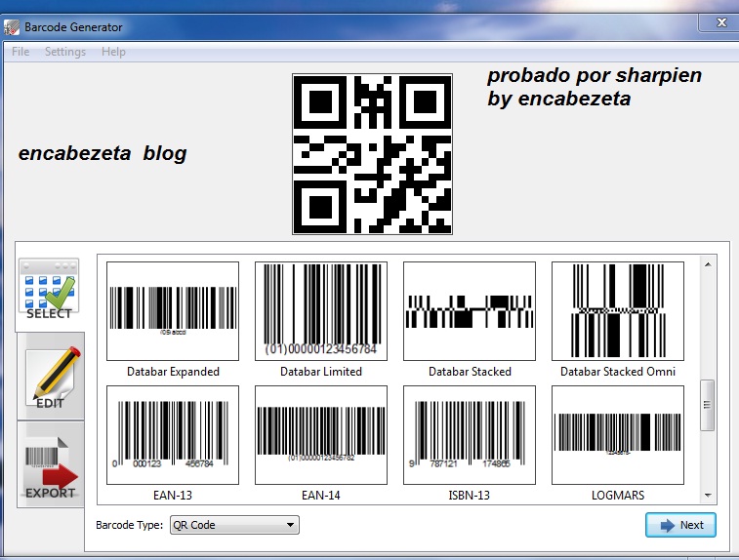Viewport: 739px width, 560px height.
Task: Select the Databar Limited barcode thumbnail
Action: click(x=321, y=311)
